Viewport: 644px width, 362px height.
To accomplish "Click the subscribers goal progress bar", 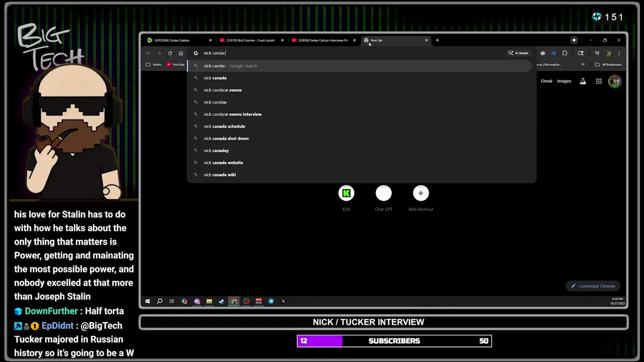I will 394,341.
